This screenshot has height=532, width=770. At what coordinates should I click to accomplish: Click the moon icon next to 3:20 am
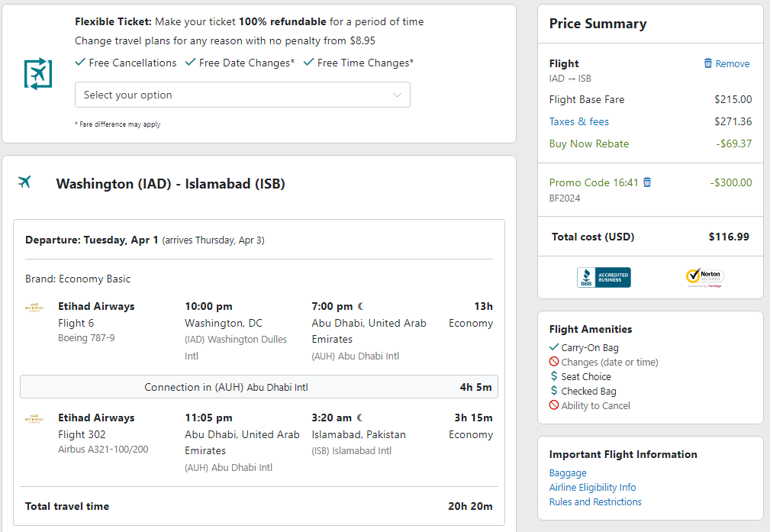tap(360, 418)
